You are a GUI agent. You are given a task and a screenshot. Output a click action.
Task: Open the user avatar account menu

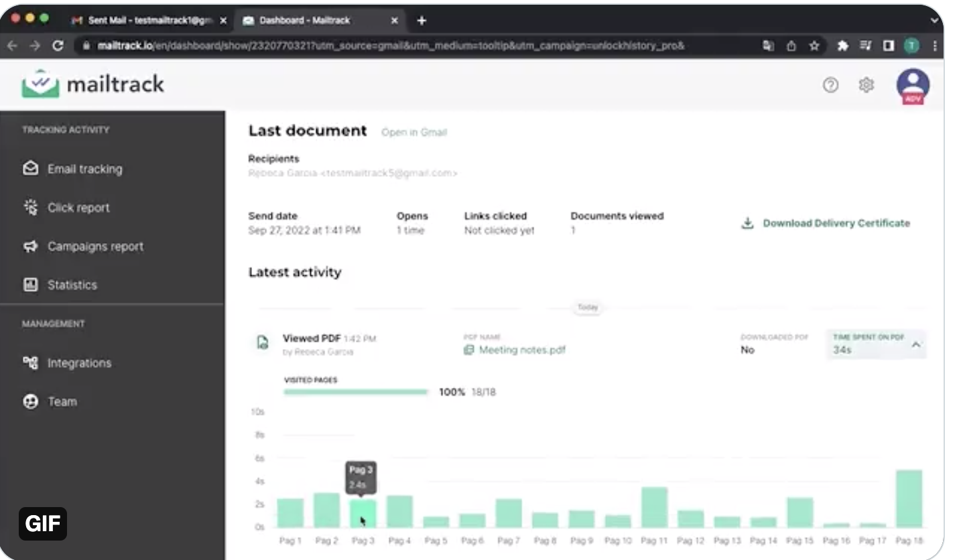[x=913, y=86]
